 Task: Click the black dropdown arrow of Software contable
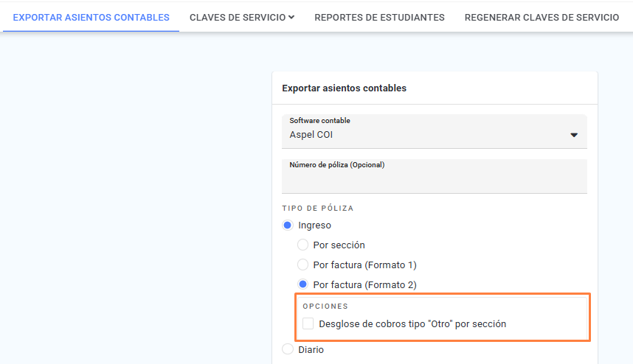pos(574,135)
